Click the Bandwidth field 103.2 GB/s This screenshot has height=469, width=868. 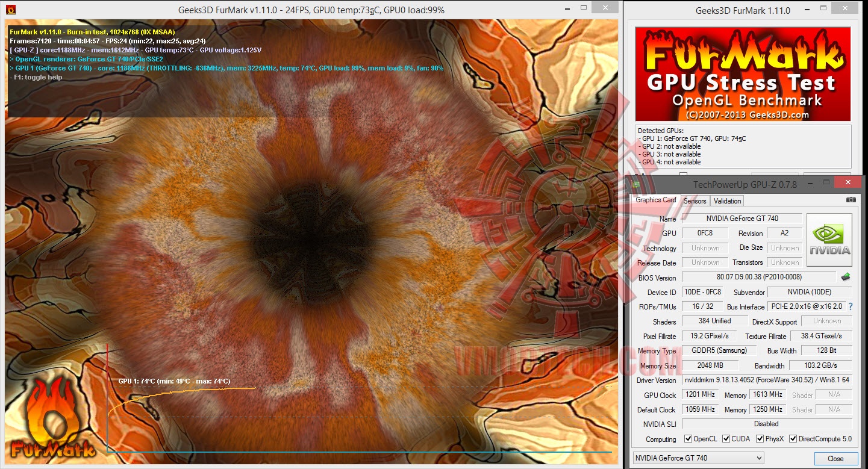(x=820, y=365)
